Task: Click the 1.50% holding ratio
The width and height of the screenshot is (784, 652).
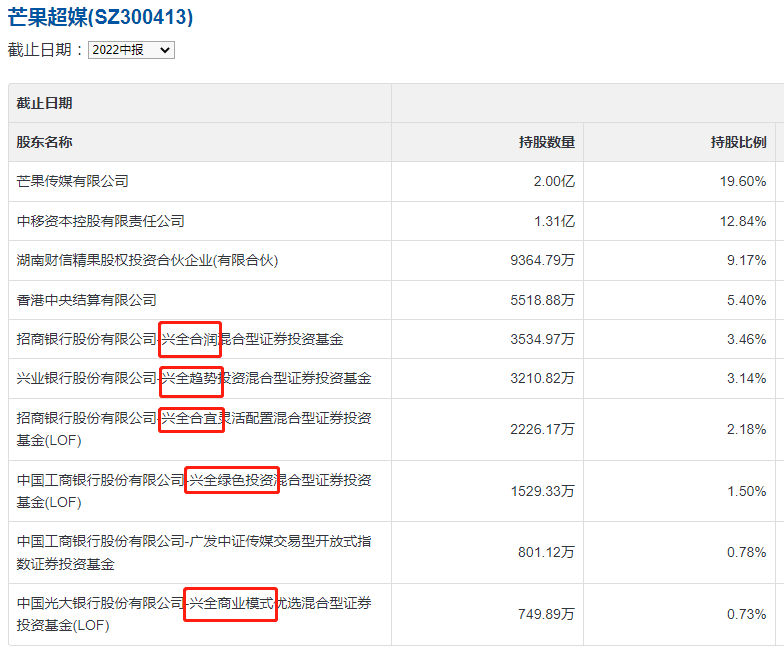Action: 746,491
